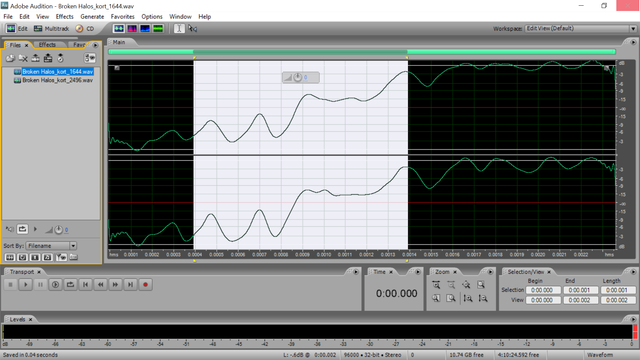
Task: Toggle Show Audio Files filter
Action: [x=10, y=258]
